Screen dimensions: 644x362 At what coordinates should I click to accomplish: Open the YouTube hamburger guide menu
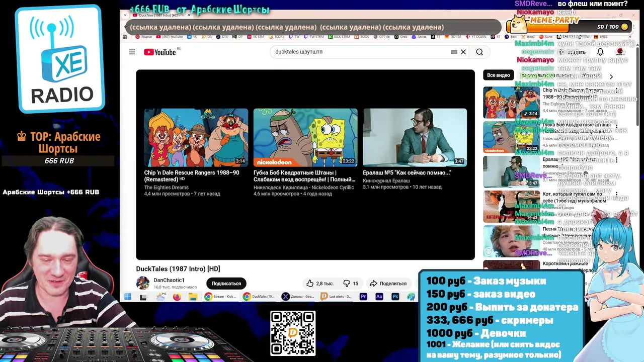point(132,52)
